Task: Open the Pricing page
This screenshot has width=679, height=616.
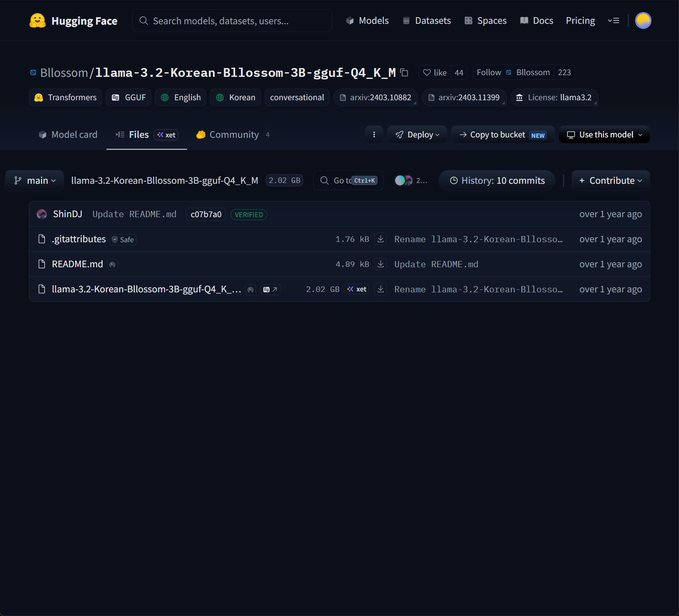Action: [x=580, y=20]
